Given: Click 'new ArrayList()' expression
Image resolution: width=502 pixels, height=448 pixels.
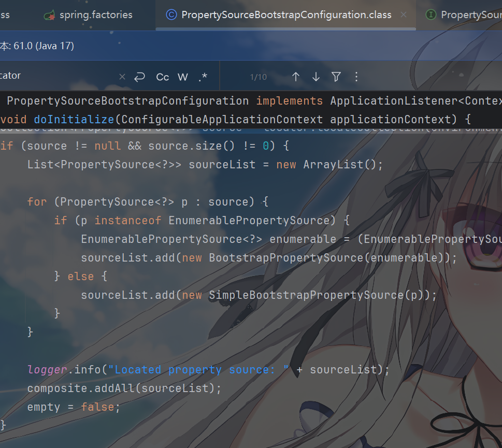Looking at the screenshot, I should pos(326,165).
